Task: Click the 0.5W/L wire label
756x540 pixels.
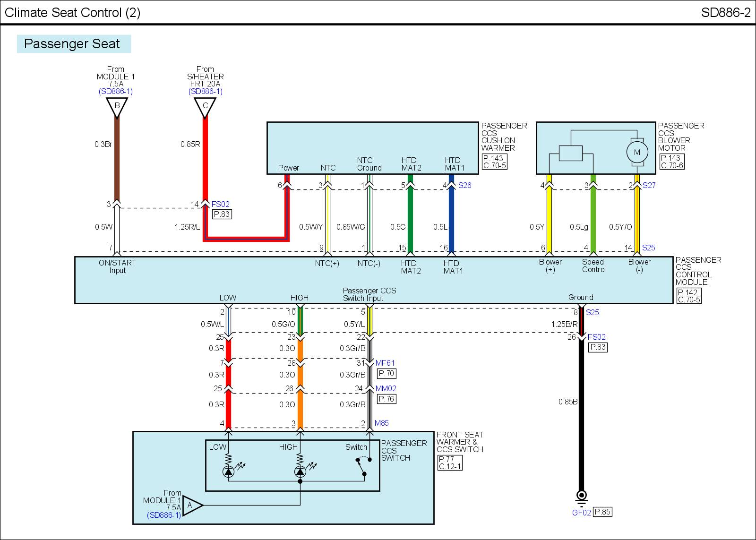Action: (212, 325)
